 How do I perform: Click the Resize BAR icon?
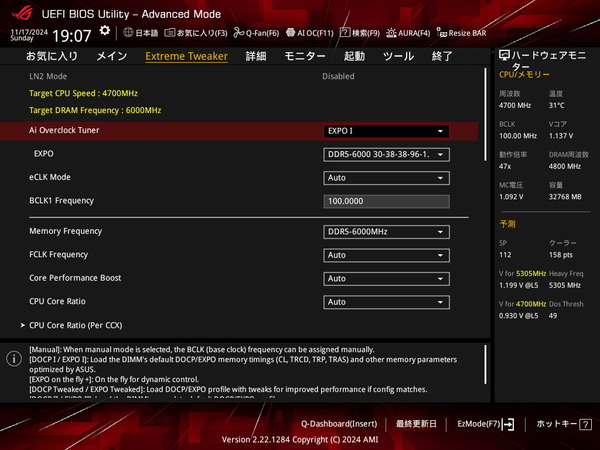pos(442,33)
